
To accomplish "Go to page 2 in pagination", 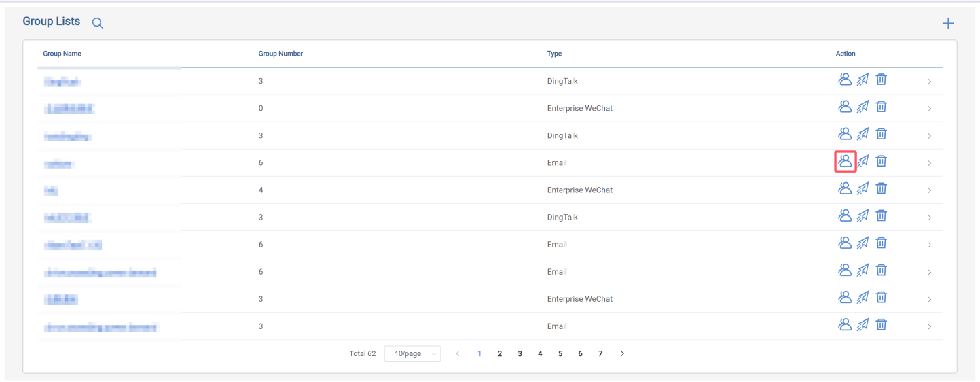I will [500, 353].
